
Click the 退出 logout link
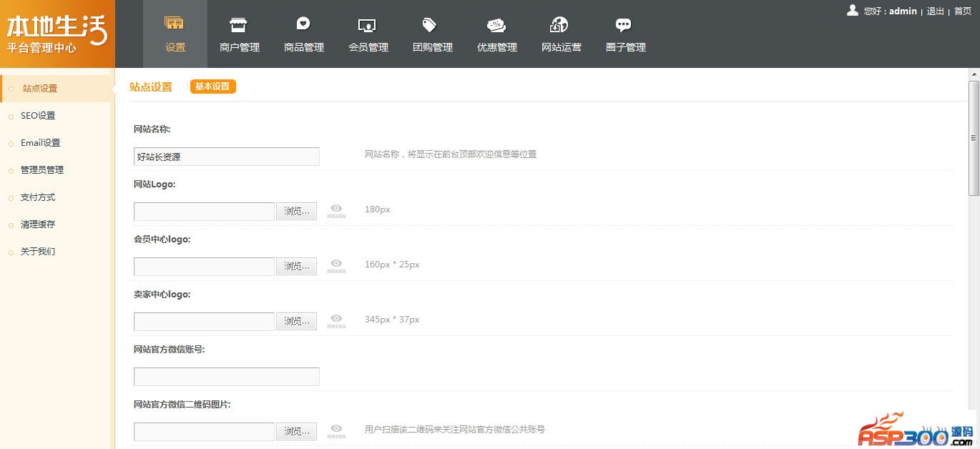pyautogui.click(x=935, y=11)
